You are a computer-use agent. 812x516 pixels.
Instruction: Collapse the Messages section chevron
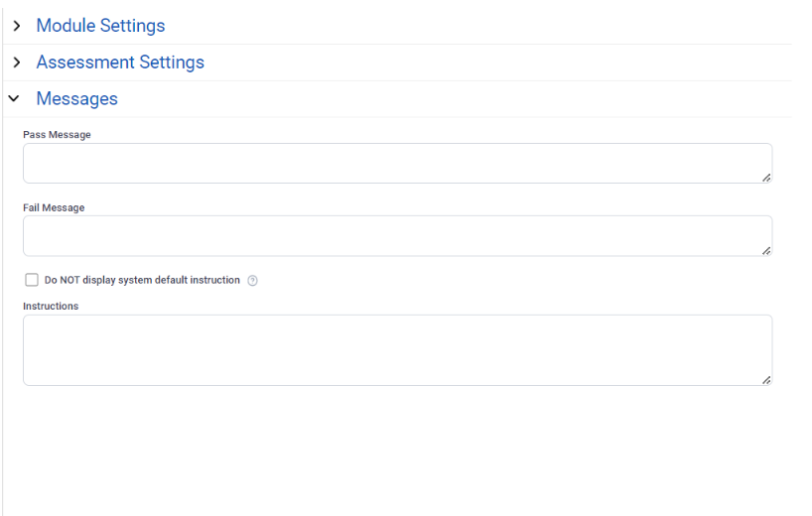14,98
